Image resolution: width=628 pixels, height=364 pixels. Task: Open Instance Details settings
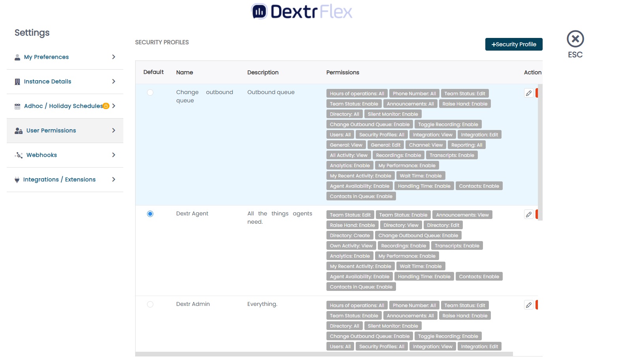click(x=65, y=82)
